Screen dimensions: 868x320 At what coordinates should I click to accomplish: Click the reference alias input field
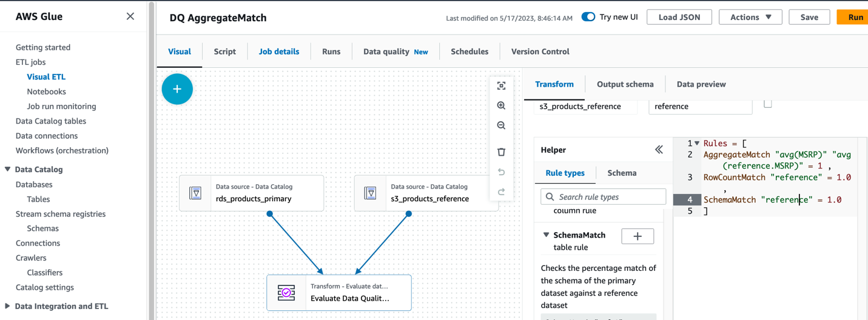click(x=701, y=106)
